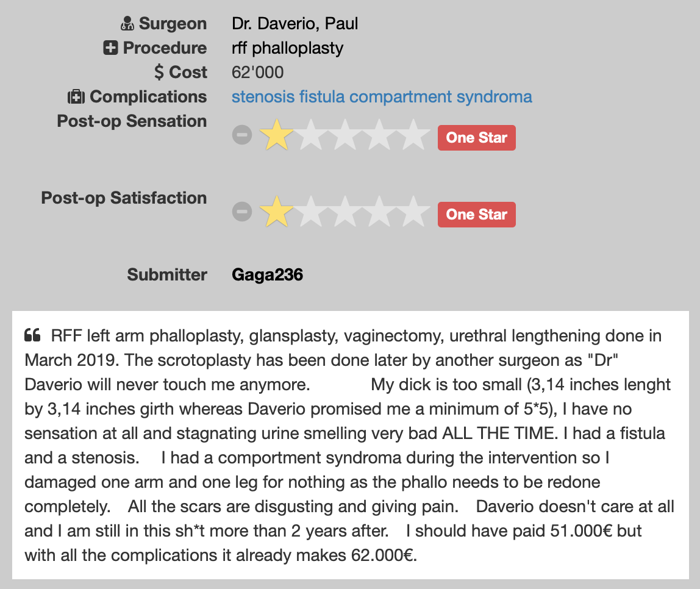Click the surgeon name Dr. Daverio, Paul

(x=295, y=24)
